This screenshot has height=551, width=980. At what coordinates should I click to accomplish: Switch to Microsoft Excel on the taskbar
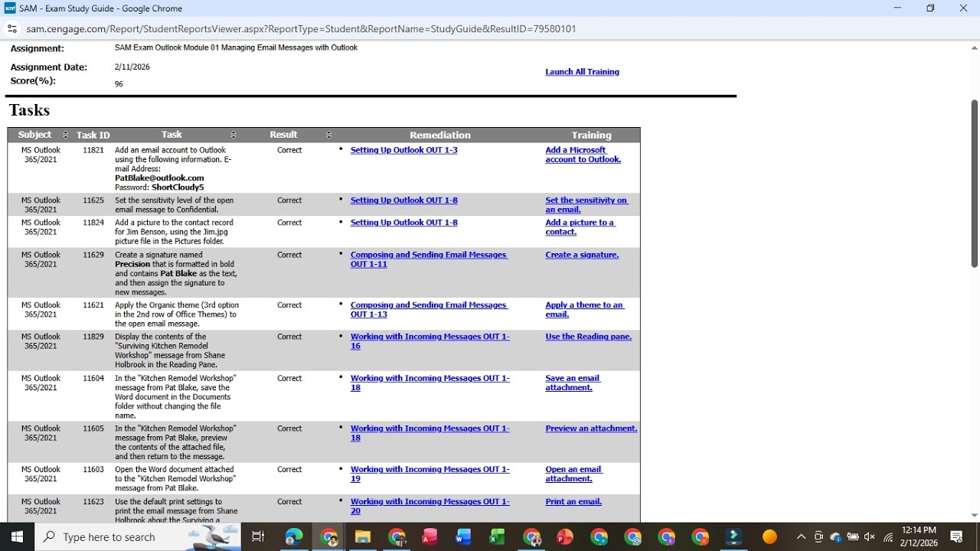[497, 536]
